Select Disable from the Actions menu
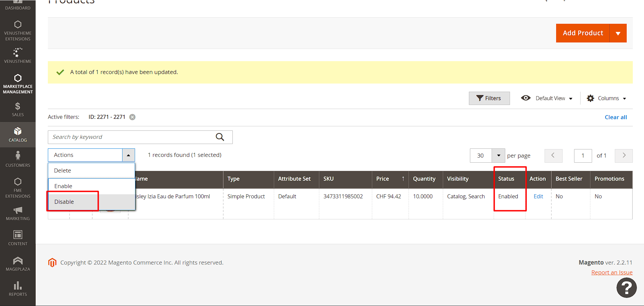 pos(64,202)
